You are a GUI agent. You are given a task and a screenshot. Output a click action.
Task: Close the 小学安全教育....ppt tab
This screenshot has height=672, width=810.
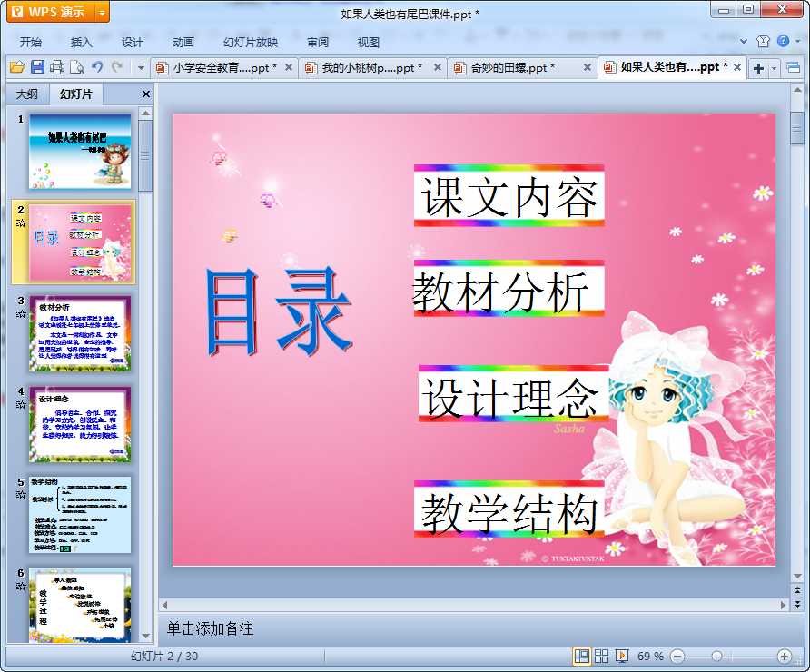tap(289, 67)
